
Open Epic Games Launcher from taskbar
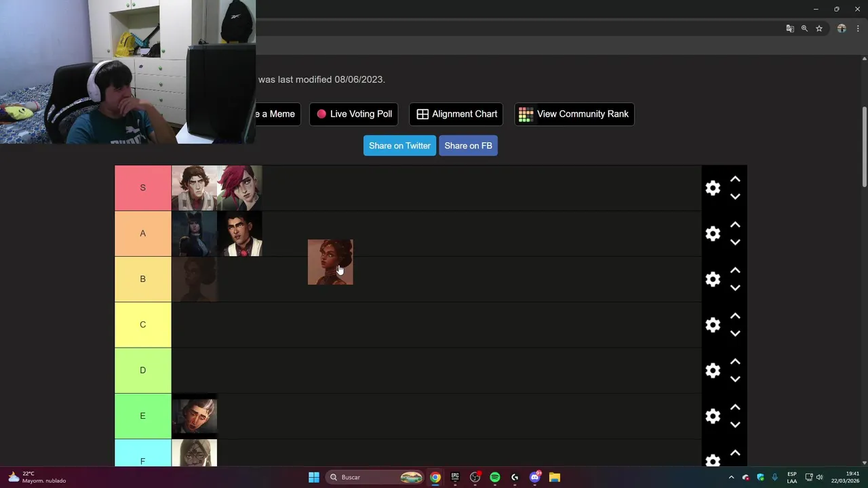point(455,477)
